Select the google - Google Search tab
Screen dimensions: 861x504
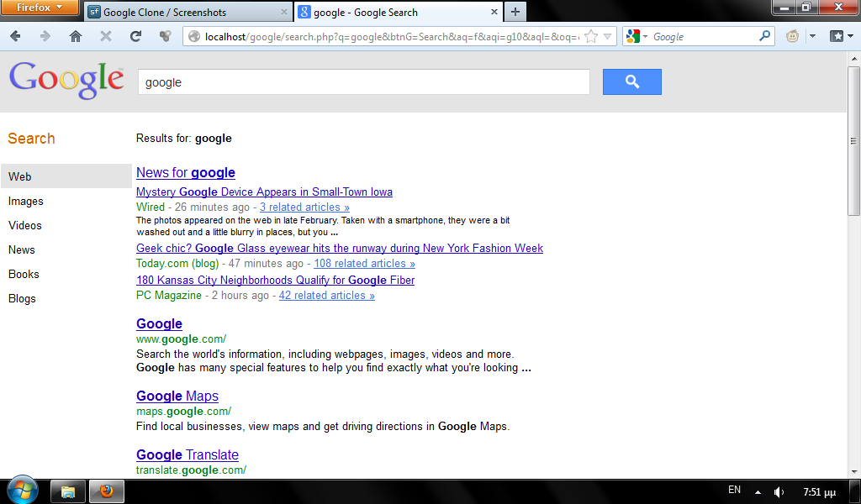(398, 12)
